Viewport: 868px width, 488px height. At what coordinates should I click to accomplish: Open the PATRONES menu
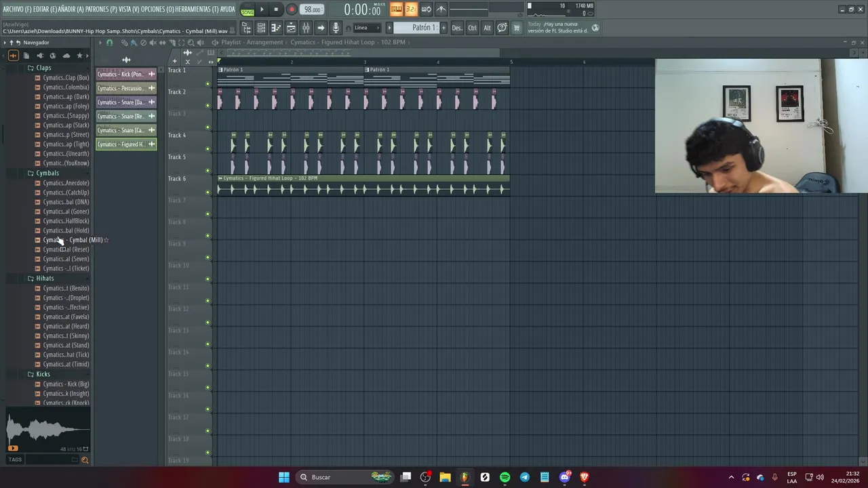click(x=101, y=9)
